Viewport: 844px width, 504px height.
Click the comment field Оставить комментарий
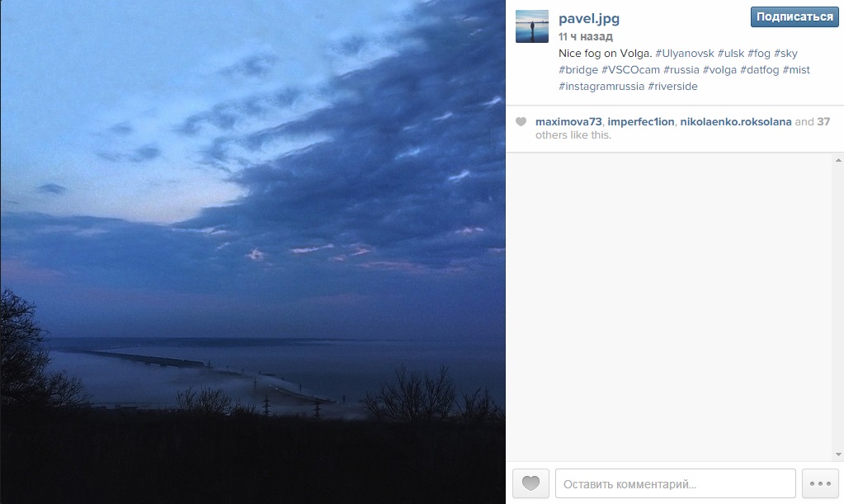point(676,483)
